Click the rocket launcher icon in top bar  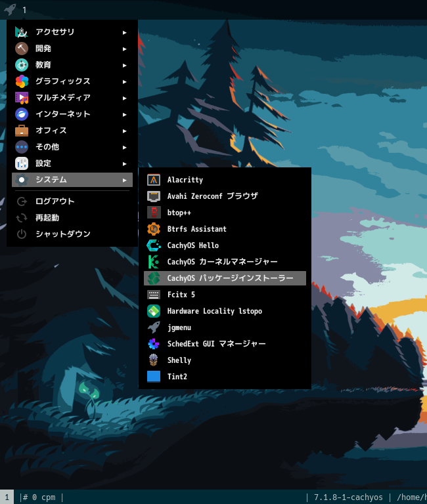[x=10, y=9]
